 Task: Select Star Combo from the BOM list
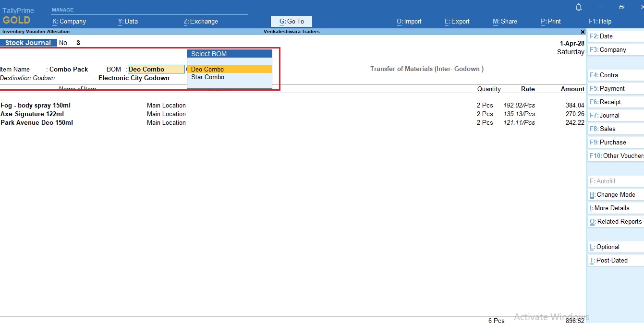[207, 77]
